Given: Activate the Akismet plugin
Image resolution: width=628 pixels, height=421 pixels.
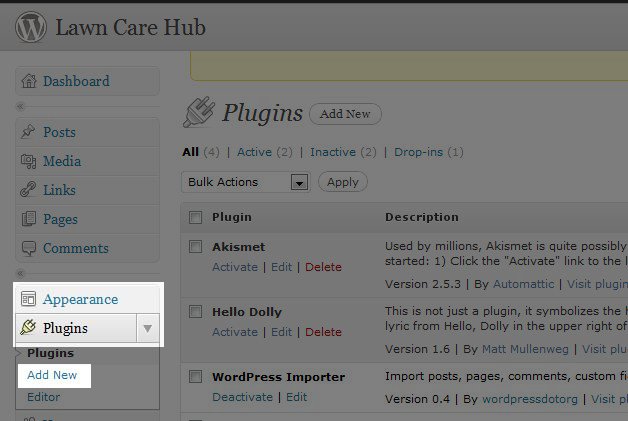Looking at the screenshot, I should click(235, 267).
